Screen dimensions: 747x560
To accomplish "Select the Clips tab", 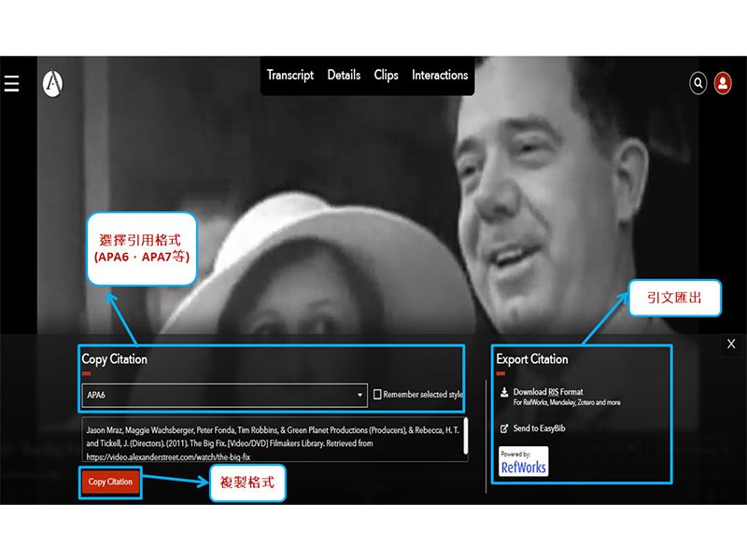I will tap(386, 76).
